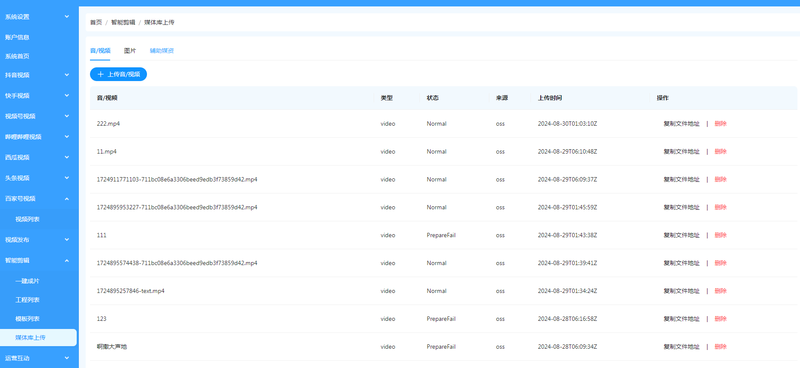Click the PrepareFail status of item 111
The height and width of the screenshot is (368, 800).
pyautogui.click(x=441, y=235)
